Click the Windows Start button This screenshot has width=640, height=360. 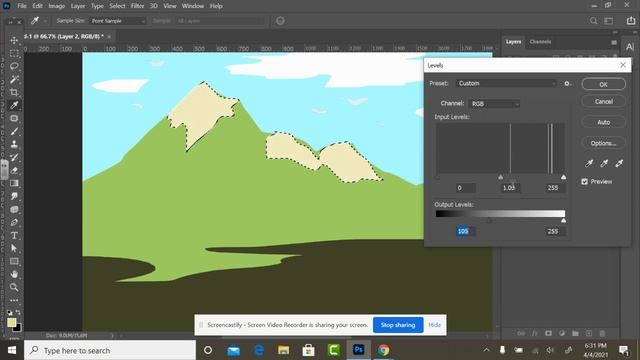coord(12,350)
